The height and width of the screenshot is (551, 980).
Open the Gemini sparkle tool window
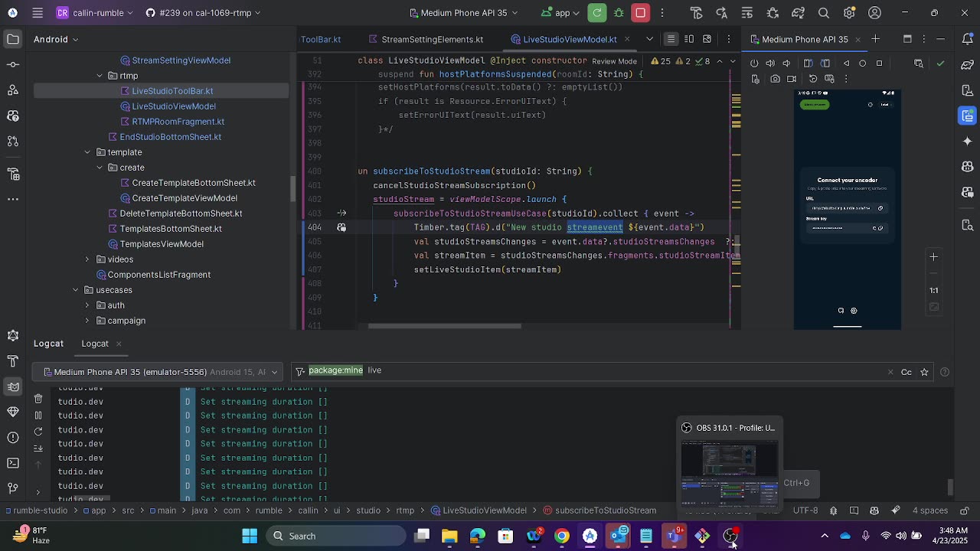pyautogui.click(x=968, y=142)
